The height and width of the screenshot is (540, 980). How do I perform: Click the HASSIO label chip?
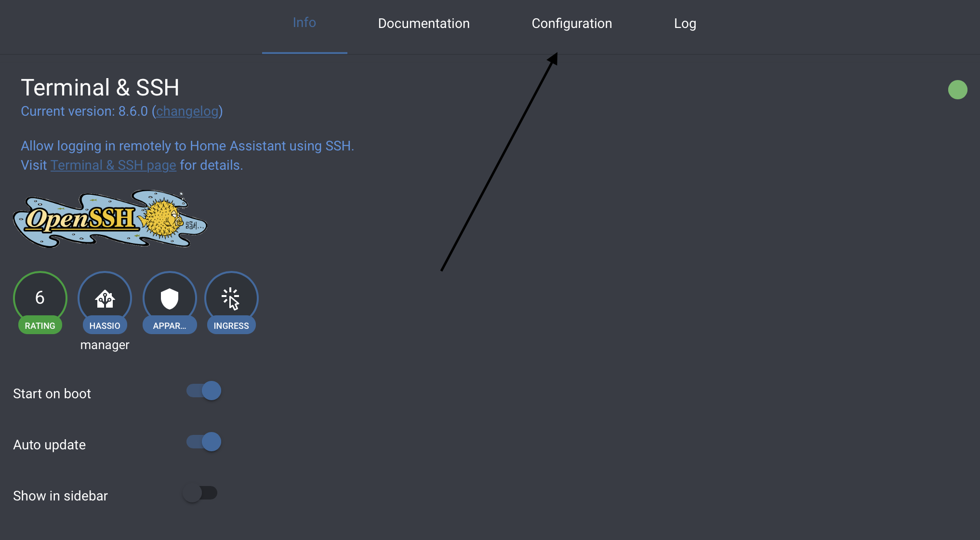pyautogui.click(x=105, y=325)
